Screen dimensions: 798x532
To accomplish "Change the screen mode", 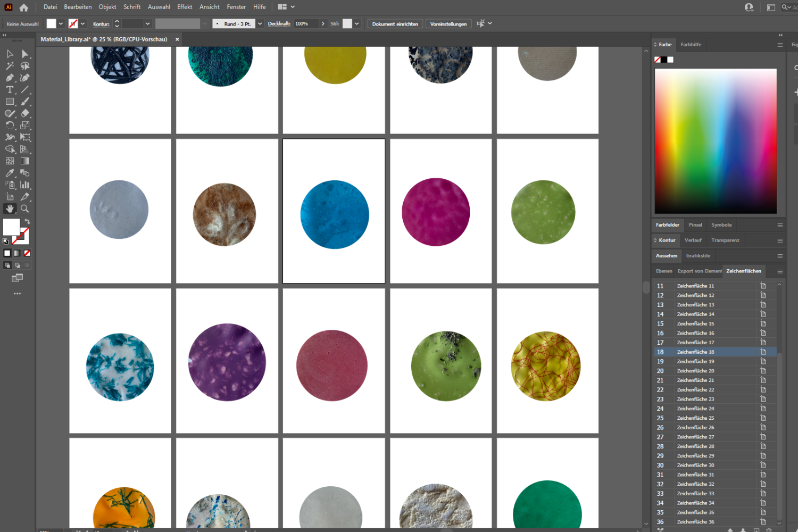I will (18, 278).
